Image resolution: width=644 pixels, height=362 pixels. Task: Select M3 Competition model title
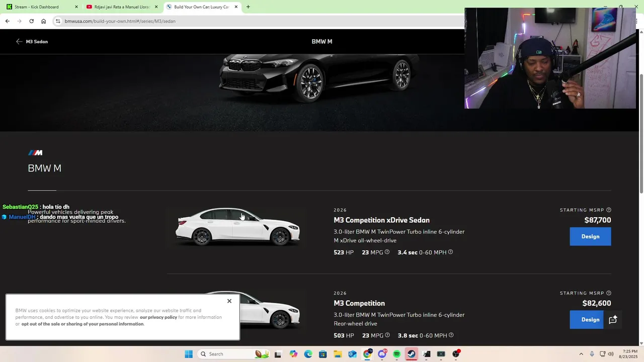(359, 303)
